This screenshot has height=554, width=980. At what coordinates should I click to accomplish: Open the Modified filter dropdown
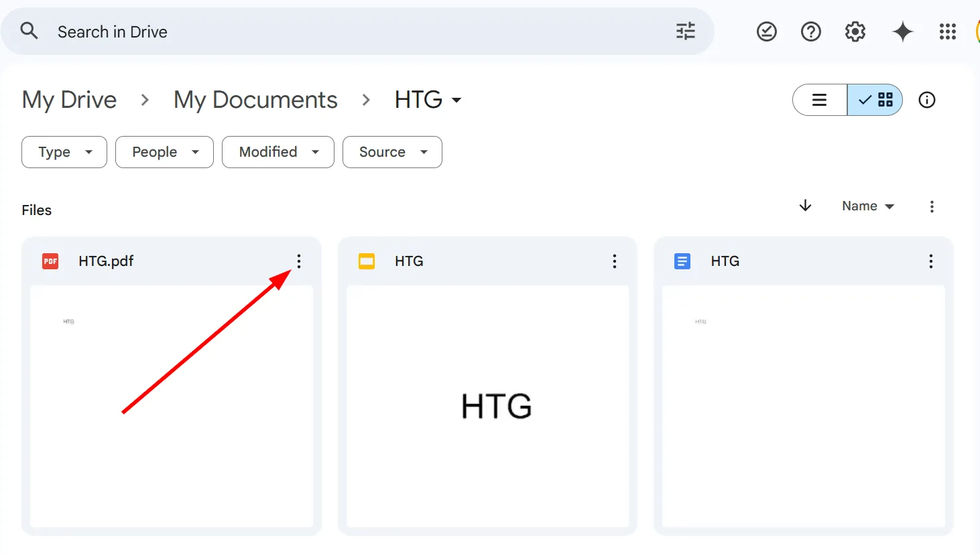(x=278, y=152)
